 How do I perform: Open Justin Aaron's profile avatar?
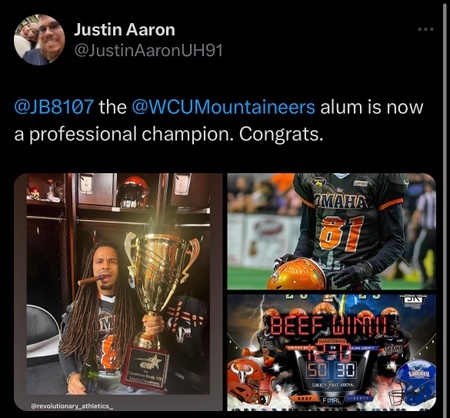point(39,40)
